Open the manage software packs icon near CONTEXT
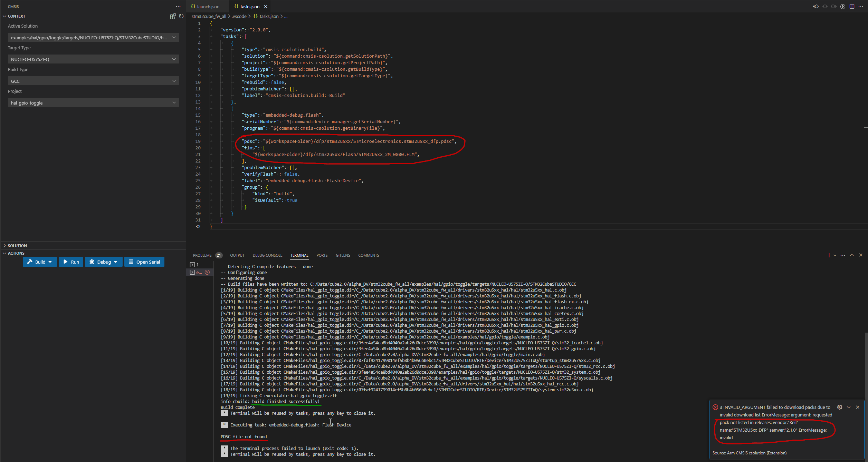The image size is (868, 462). (x=173, y=16)
